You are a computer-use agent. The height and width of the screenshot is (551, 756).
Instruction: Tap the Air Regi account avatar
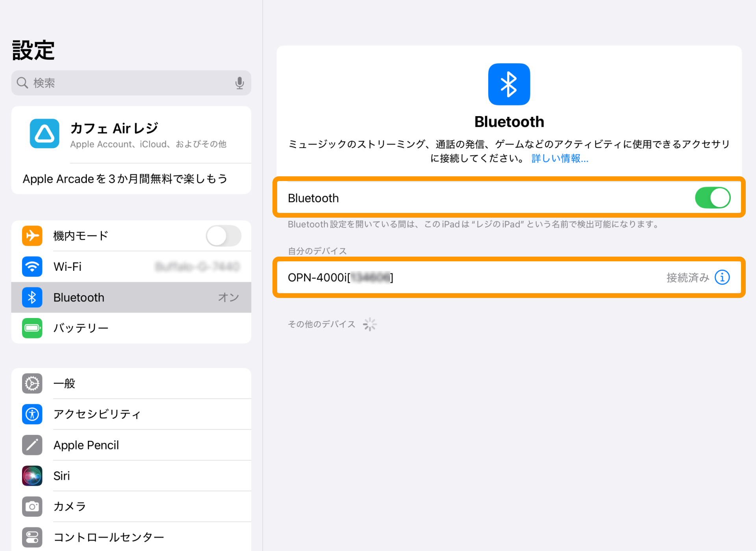coord(44,133)
